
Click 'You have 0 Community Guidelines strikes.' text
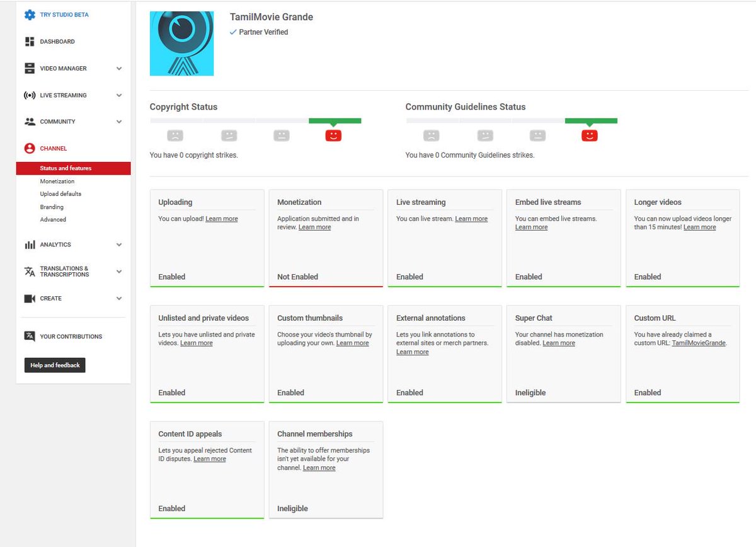click(x=470, y=155)
